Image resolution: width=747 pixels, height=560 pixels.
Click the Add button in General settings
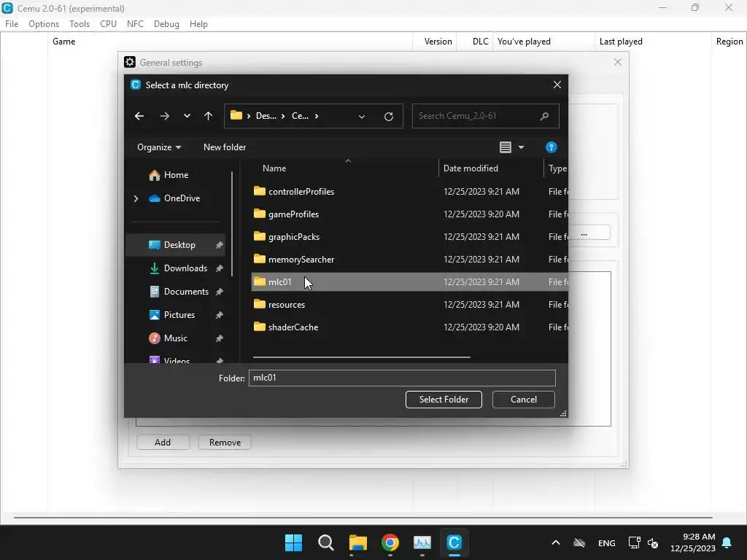163,443
